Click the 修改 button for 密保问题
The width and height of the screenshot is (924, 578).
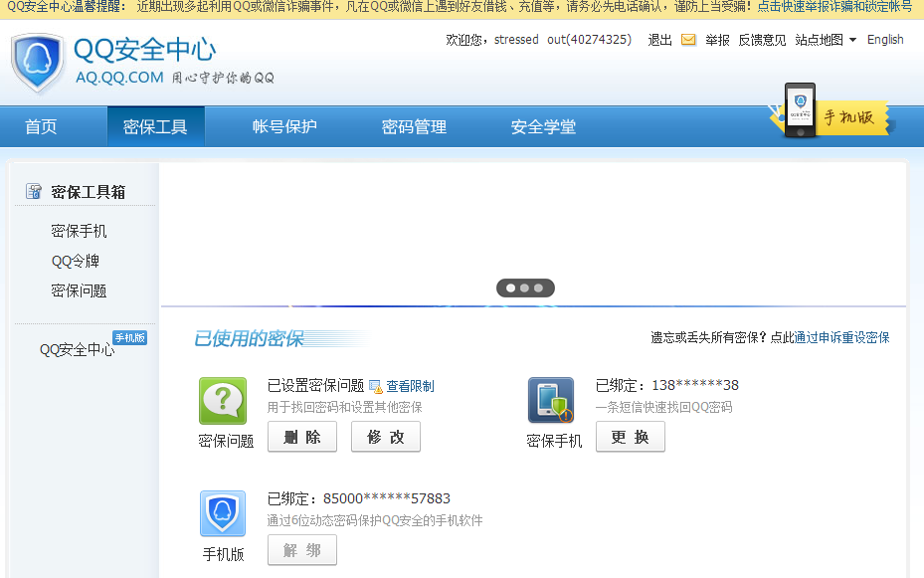click(x=386, y=437)
